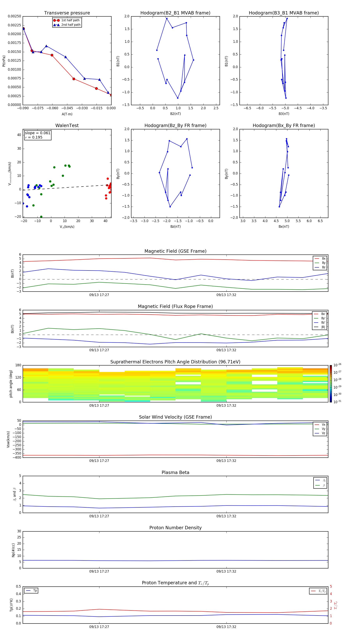Select the 'Hodogram(B2_B1 MVAB frame)' title
The height and width of the screenshot is (644, 351).
point(175,13)
